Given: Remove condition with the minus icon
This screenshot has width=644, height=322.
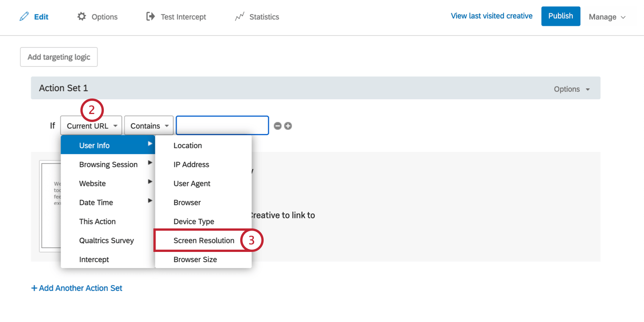Looking at the screenshot, I should click(x=278, y=126).
